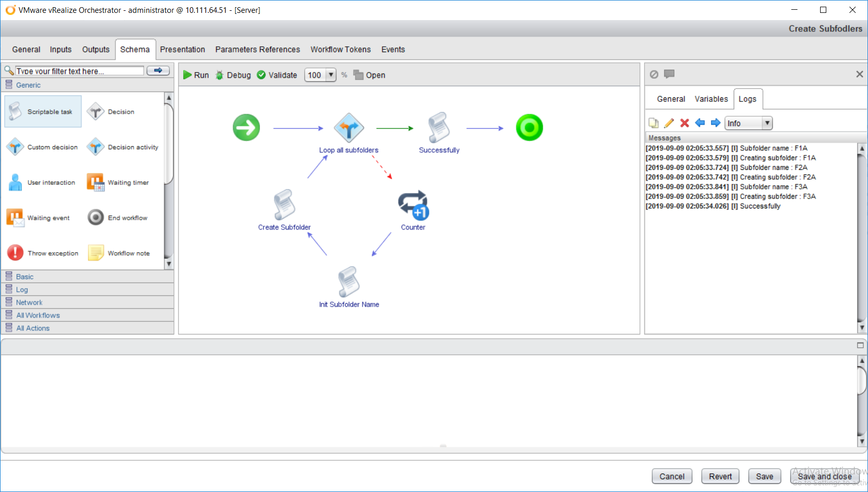
Task: Click the element filter text field
Action: (79, 71)
